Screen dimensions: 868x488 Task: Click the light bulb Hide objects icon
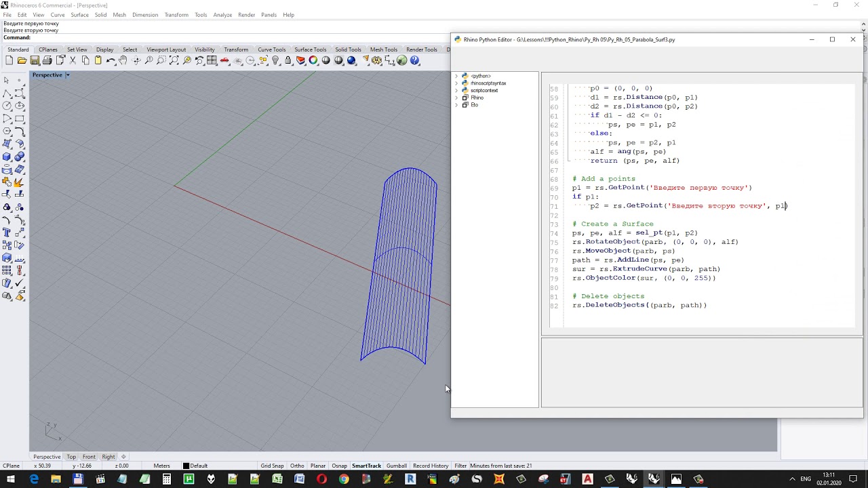tap(275, 60)
